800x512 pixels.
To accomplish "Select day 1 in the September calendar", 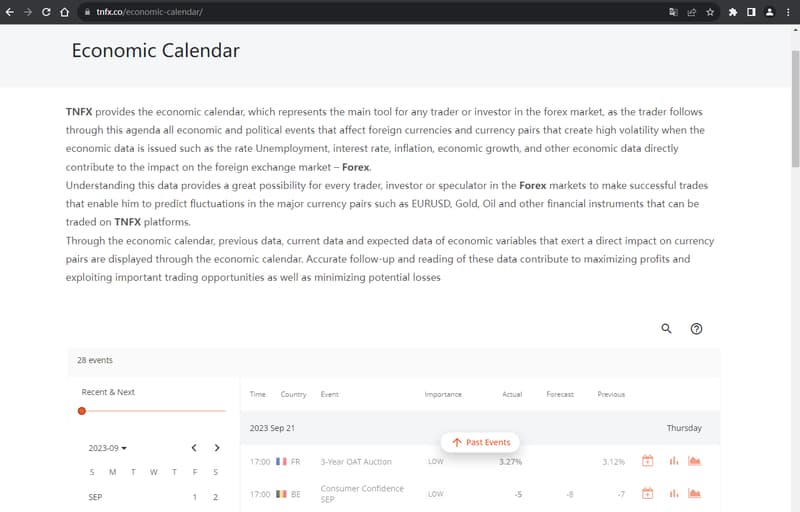I will coord(195,497).
